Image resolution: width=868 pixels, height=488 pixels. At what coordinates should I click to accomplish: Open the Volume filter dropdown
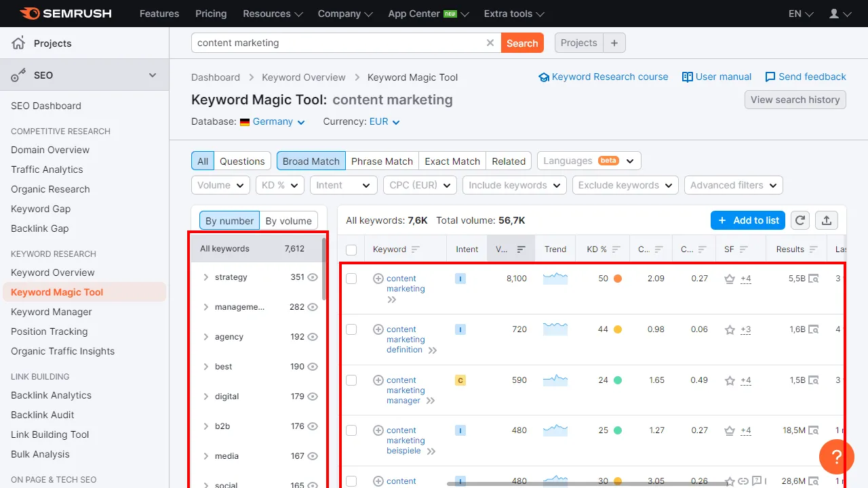[x=221, y=185]
